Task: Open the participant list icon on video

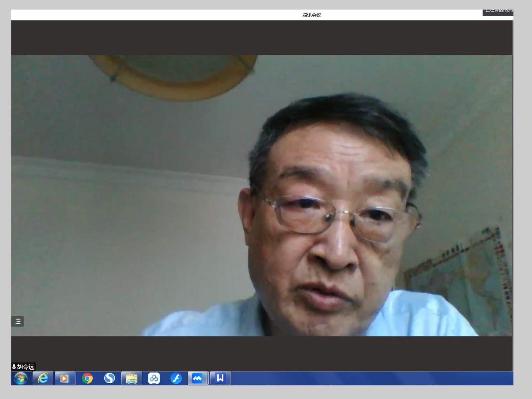Action: [18, 321]
